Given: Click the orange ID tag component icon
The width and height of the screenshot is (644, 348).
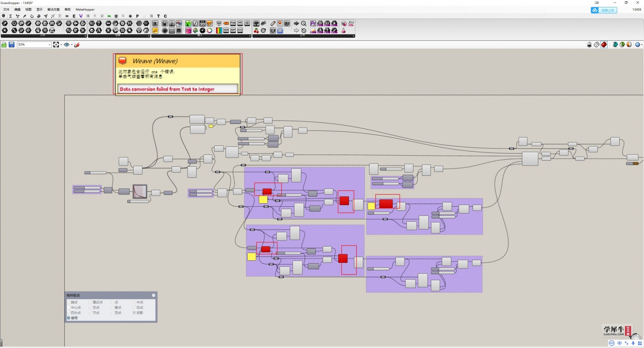Looking at the screenshot, I should [226, 23].
